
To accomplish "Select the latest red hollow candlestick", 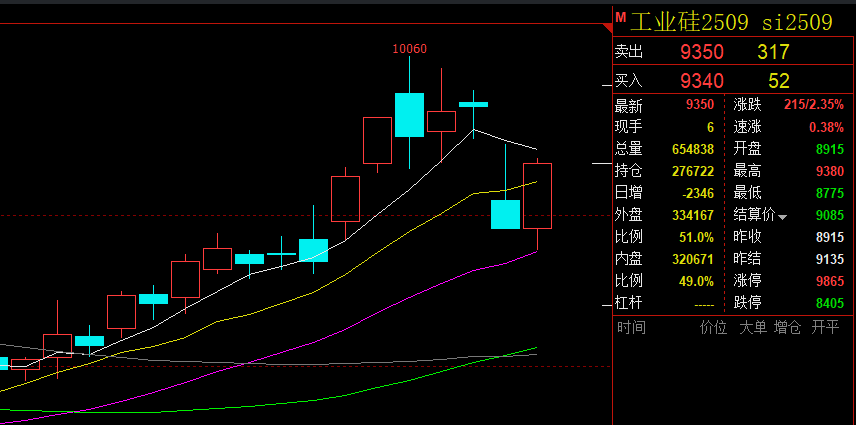I will click(537, 195).
